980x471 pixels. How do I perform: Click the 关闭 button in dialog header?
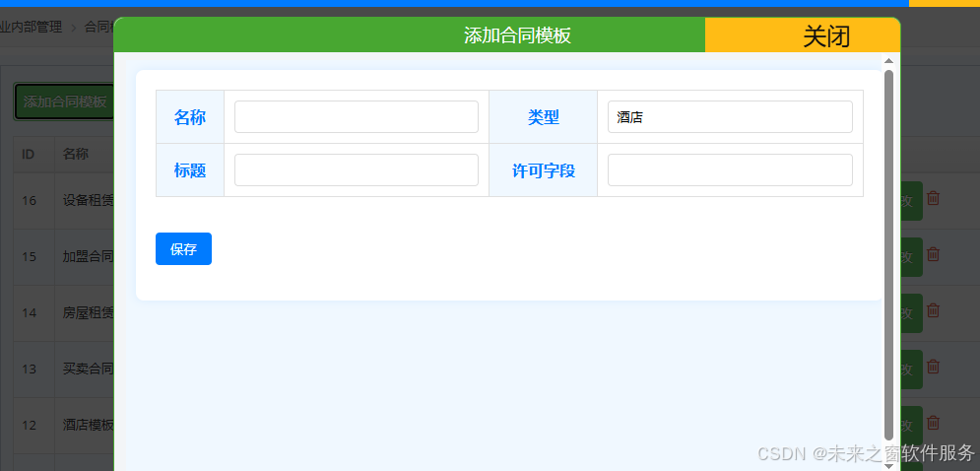803,35
